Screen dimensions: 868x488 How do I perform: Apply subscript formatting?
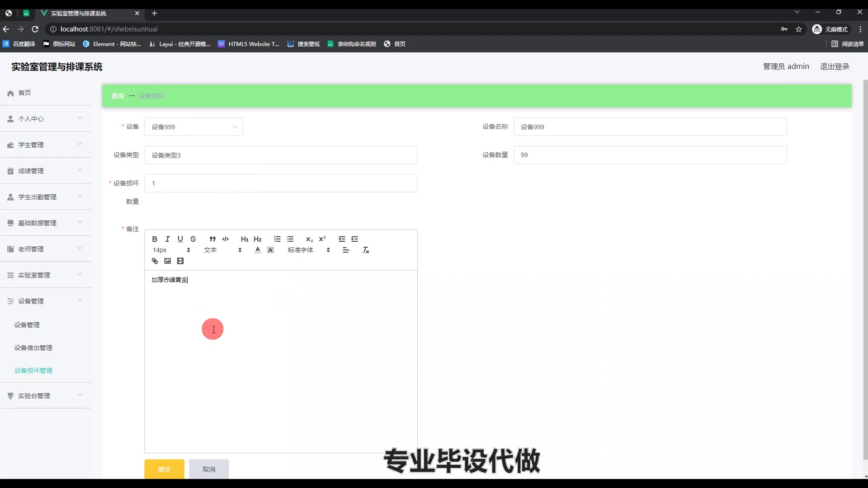pos(309,239)
